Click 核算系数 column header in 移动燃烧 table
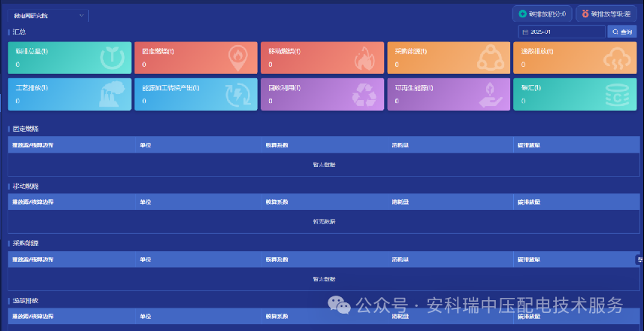This screenshot has width=644, height=331. pyautogui.click(x=277, y=202)
